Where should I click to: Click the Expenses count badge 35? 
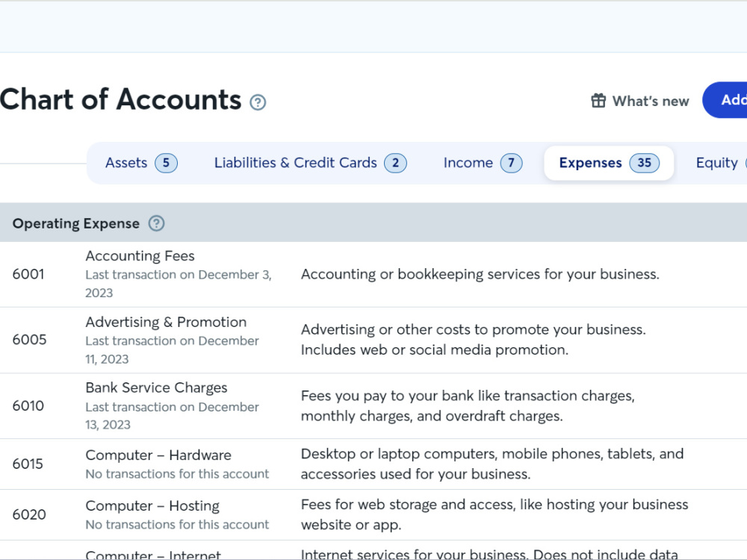click(645, 163)
